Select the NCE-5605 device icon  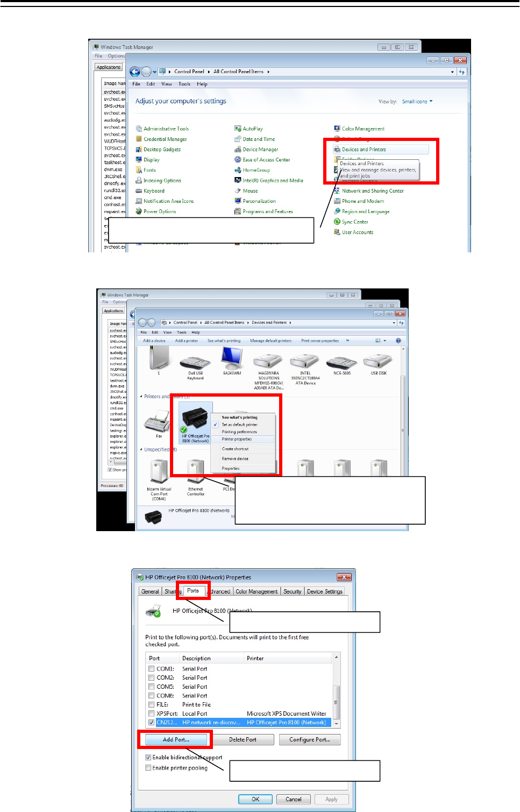341,363
